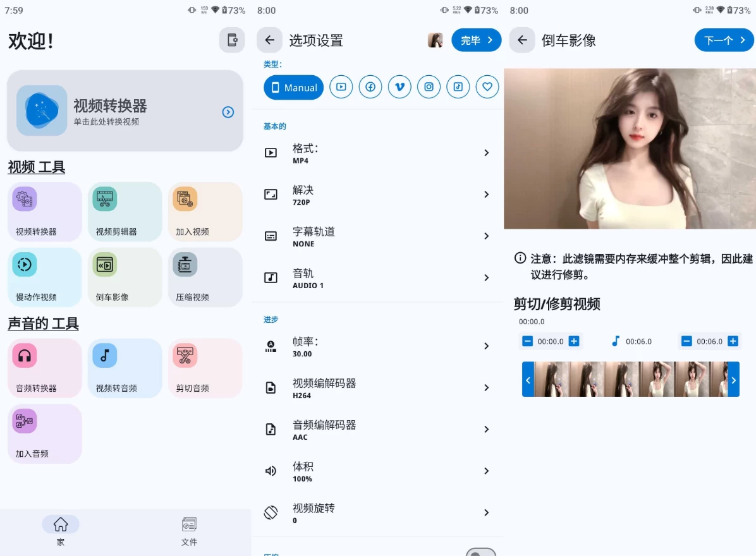The height and width of the screenshot is (556, 756).
Task: Select the 慢动作视频 (slow motion) tool
Action: click(44, 277)
